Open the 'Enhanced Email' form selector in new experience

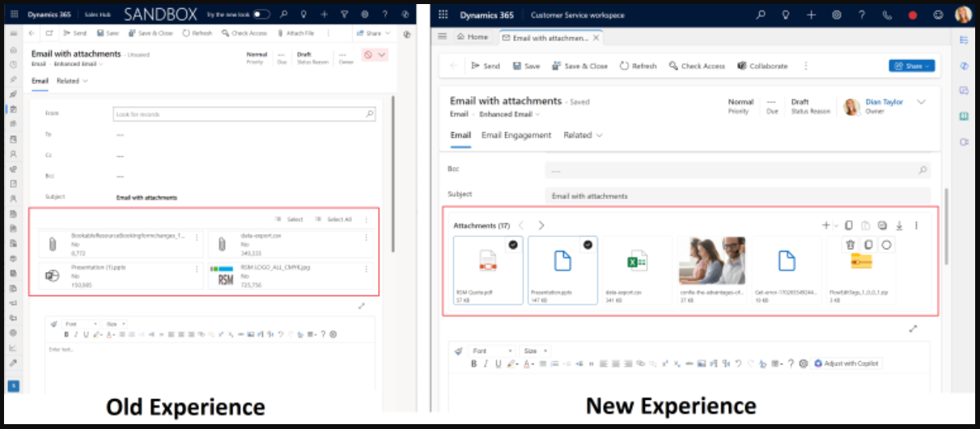pyautogui.click(x=510, y=114)
